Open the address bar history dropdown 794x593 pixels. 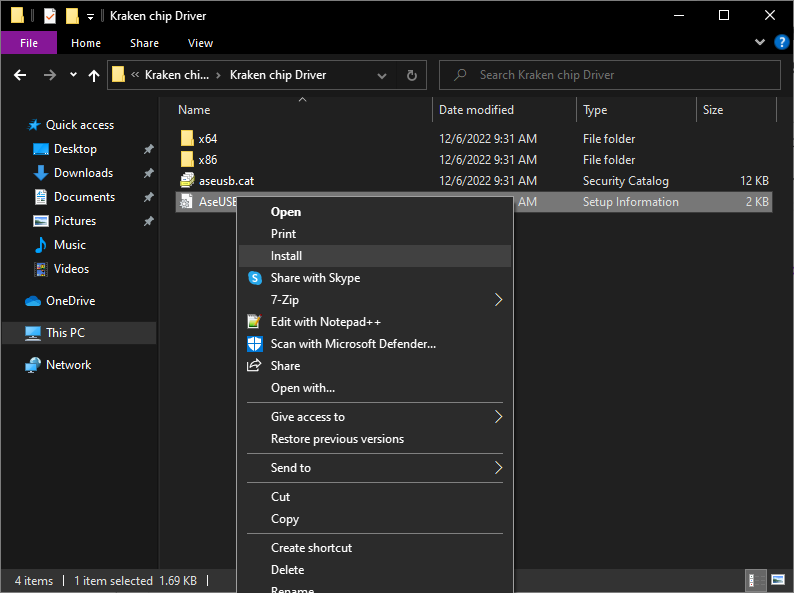(382, 75)
